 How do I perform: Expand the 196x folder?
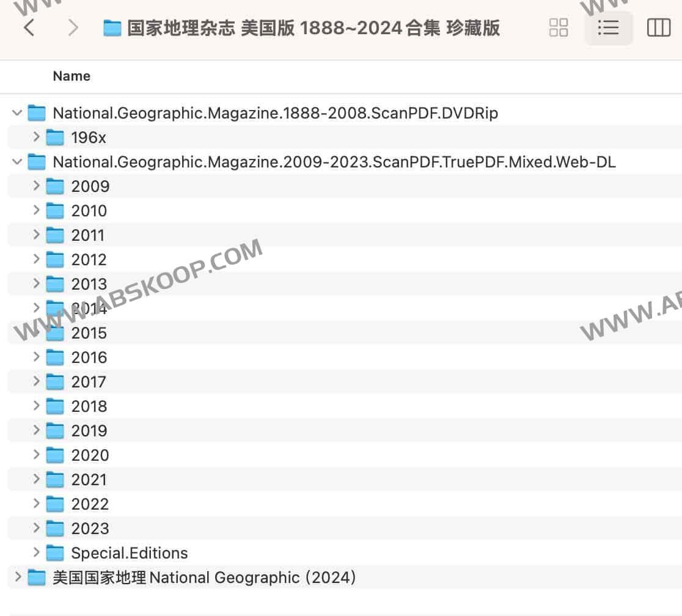[37, 137]
